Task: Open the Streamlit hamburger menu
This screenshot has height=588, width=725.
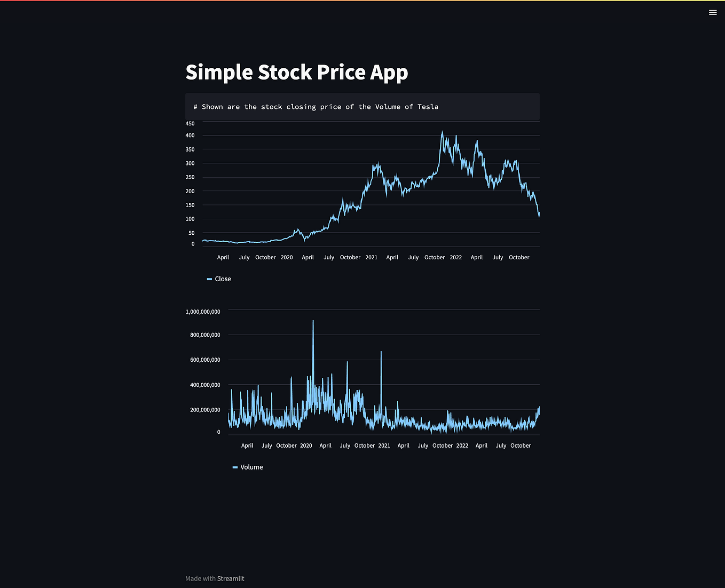Action: (712, 12)
